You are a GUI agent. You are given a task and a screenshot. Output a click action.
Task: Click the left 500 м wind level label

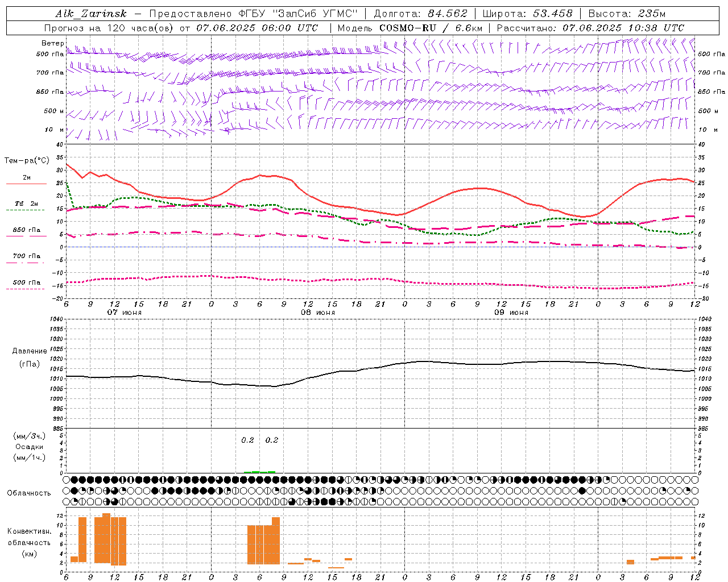point(54,111)
